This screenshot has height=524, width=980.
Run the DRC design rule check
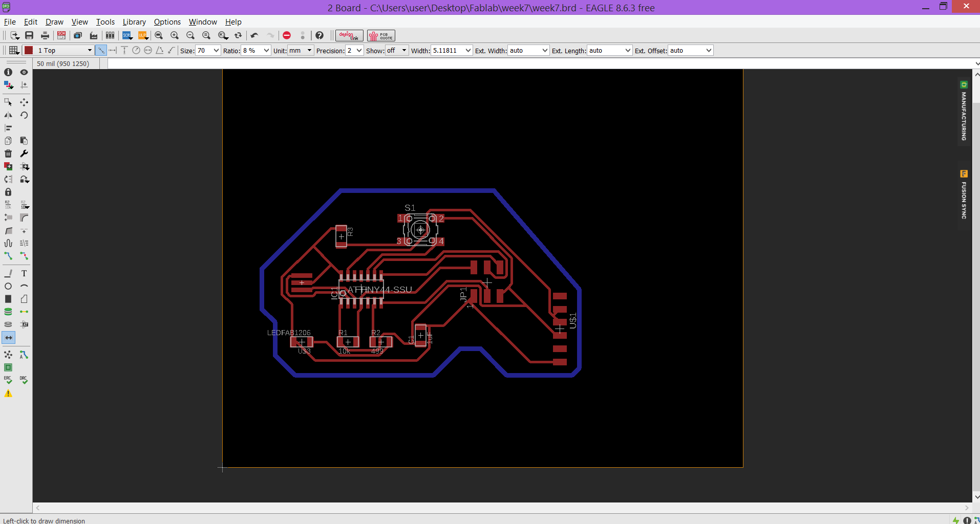(x=24, y=380)
